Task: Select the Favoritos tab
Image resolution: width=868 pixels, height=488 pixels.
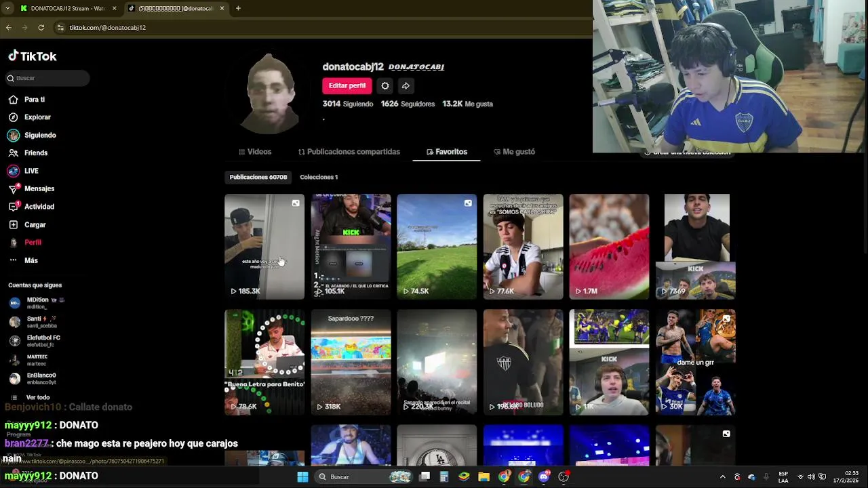Action: [446, 152]
